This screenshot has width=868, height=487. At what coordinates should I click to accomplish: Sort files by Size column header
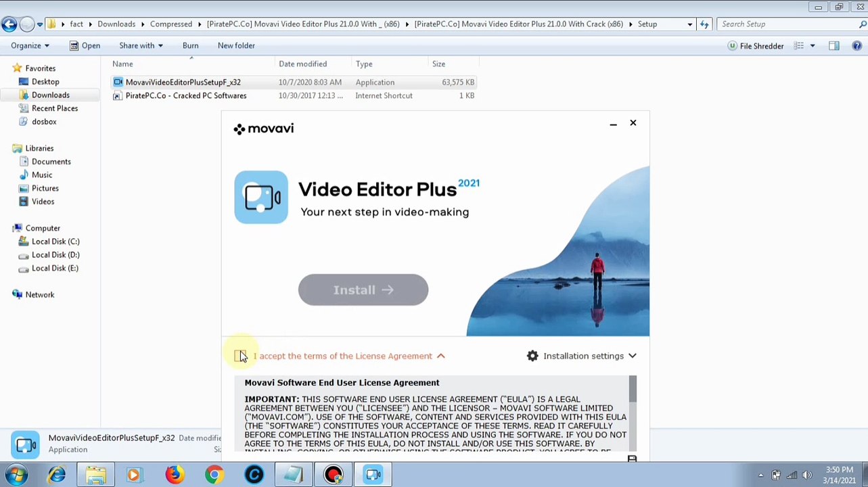point(438,64)
